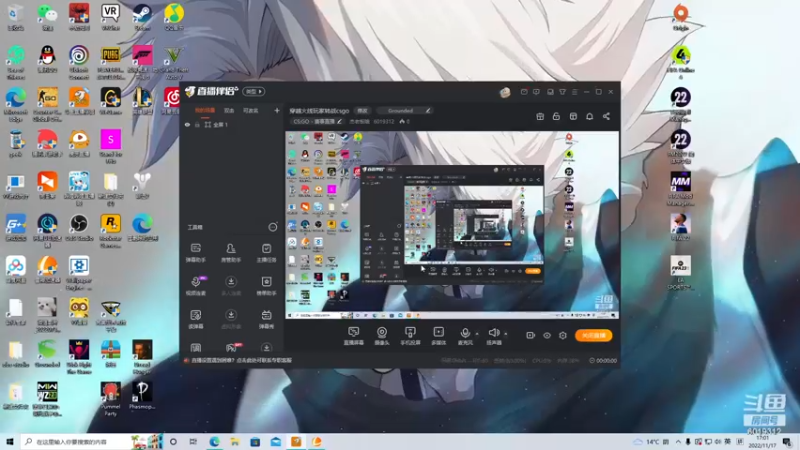This screenshot has height=450, width=800.
Task: Select the 全屏 1 source row
Action: [232, 124]
